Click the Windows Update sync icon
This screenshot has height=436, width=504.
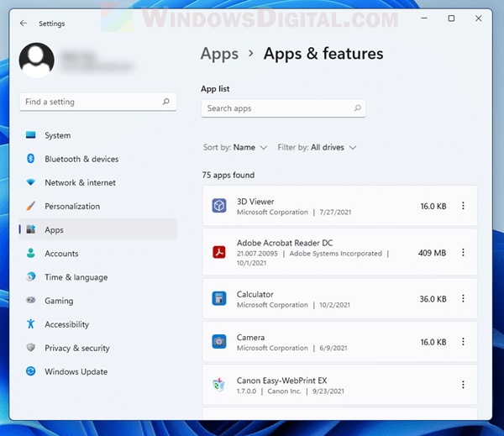[x=31, y=371]
